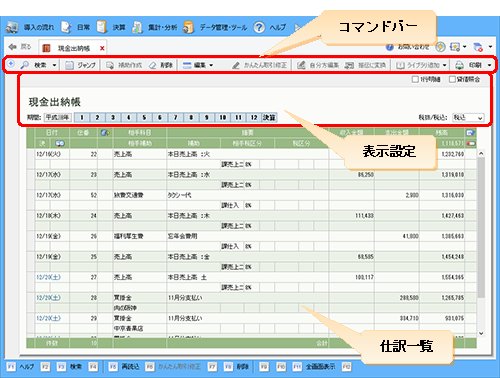The image size is (500, 378).
Task: Open データ管理・ツール database icon
Action: (188, 27)
